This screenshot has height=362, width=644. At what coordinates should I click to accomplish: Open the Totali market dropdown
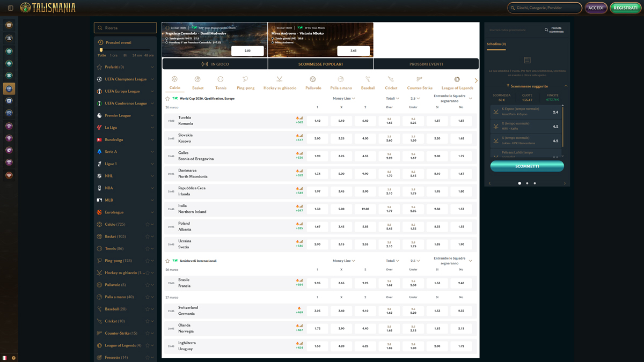point(392,99)
